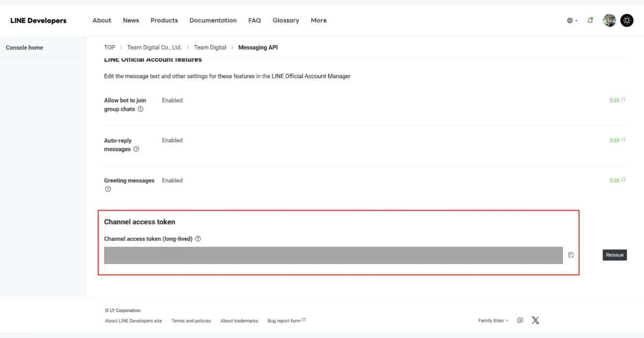This screenshot has width=644, height=338.
Task: Open Bug report form link
Action: (x=287, y=321)
